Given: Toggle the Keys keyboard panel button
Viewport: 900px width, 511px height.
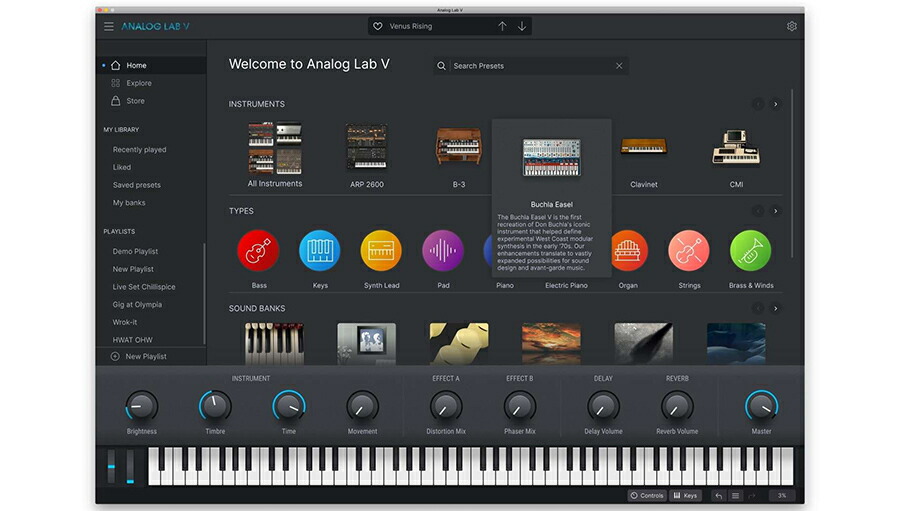Looking at the screenshot, I should point(685,495).
